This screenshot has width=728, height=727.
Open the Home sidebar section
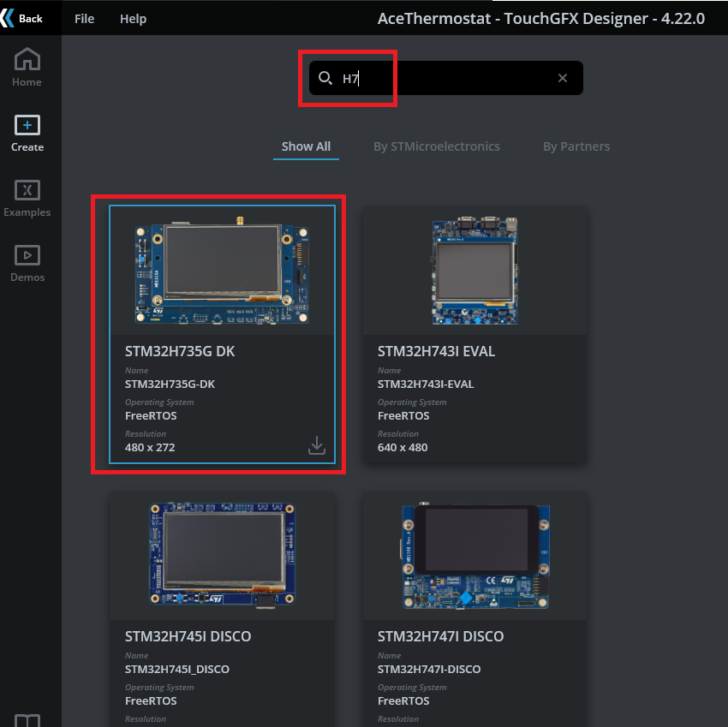[27, 68]
